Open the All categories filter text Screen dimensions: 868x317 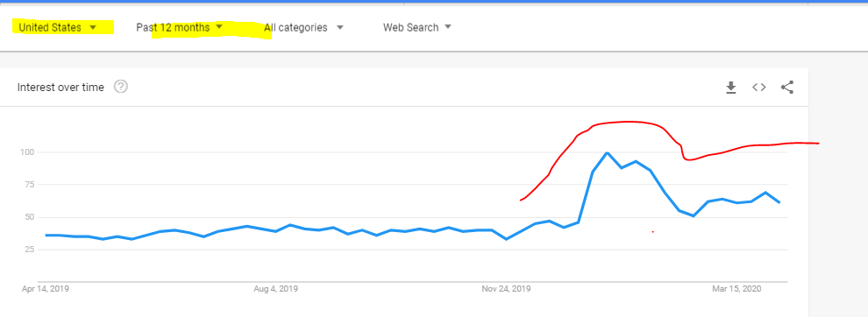pyautogui.click(x=295, y=27)
